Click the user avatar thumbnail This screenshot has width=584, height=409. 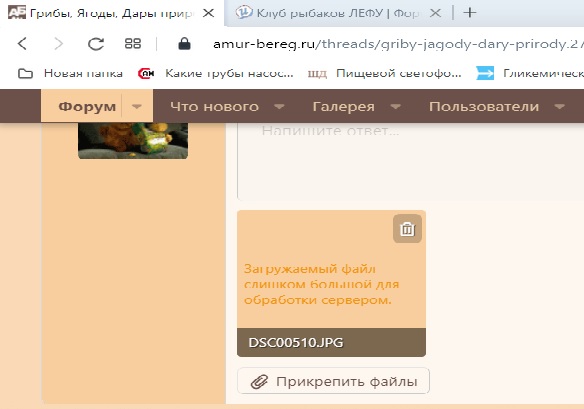133,141
